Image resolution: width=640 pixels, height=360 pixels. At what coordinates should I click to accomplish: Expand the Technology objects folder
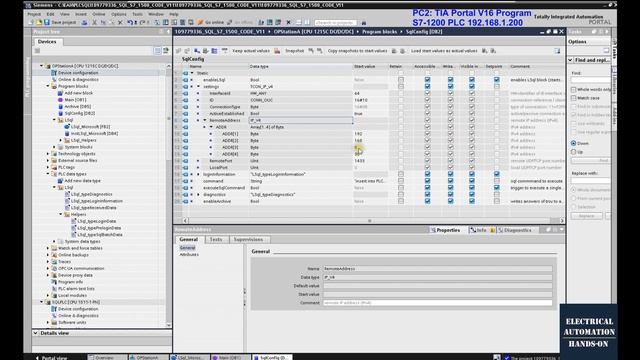[48, 154]
